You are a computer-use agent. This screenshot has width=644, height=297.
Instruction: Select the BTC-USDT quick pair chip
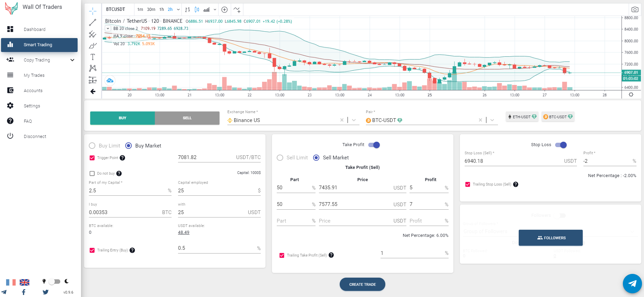point(558,117)
